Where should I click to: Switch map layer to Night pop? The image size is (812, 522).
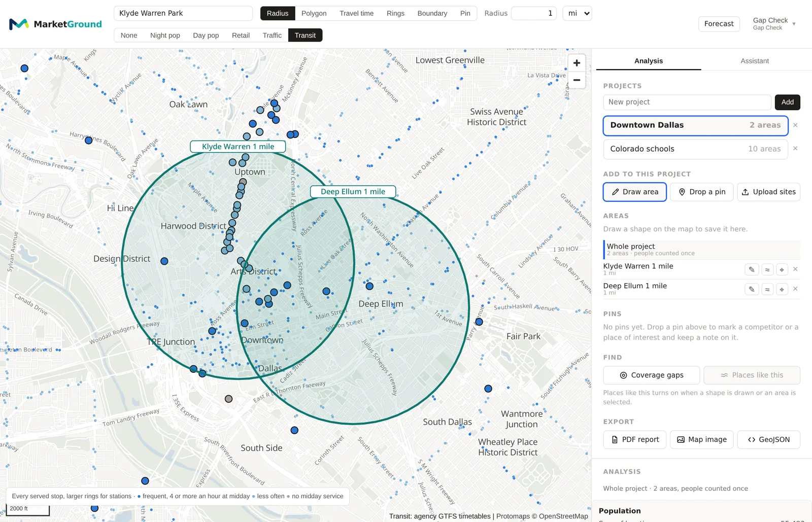(165, 35)
